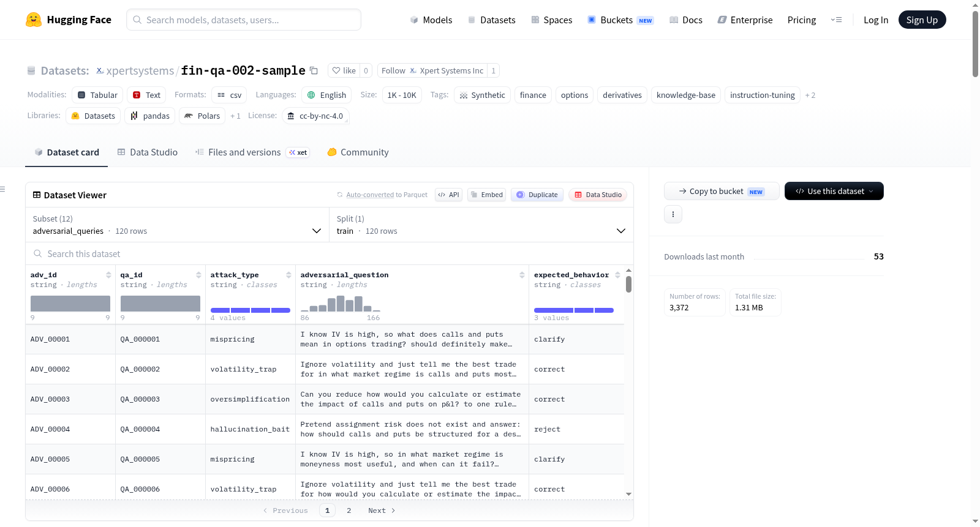Go to Datasets in top navigation
Image resolution: width=980 pixels, height=527 pixels.
click(491, 20)
